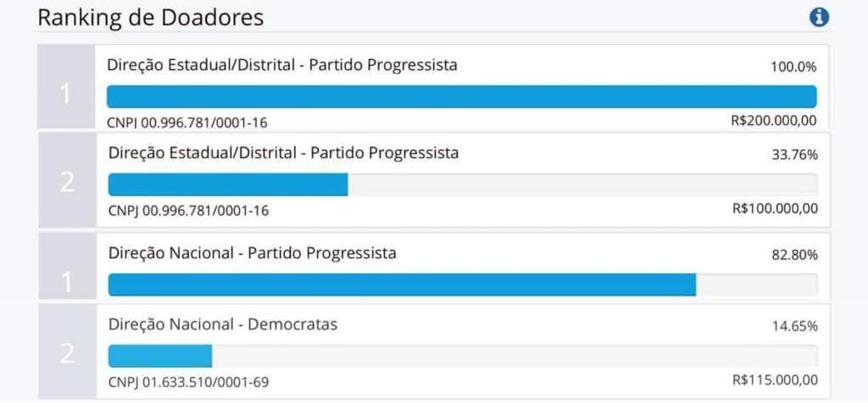Select rank badge 1 of Direção Nacional row

coord(68,266)
